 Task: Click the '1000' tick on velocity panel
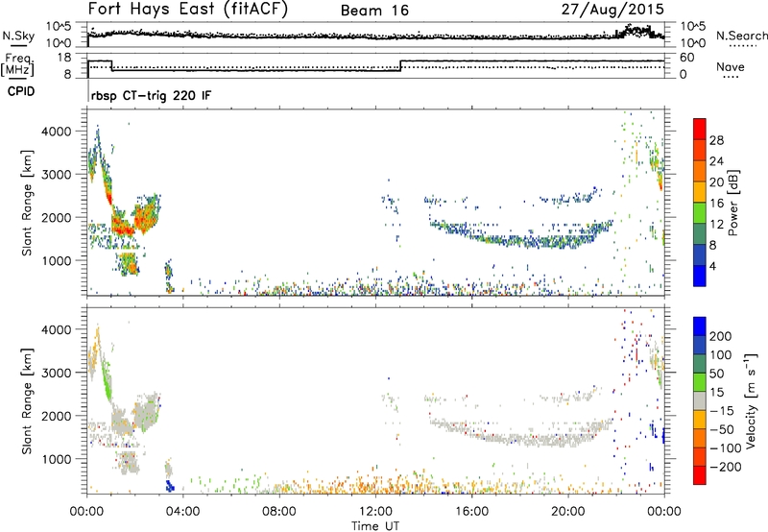tap(57, 459)
